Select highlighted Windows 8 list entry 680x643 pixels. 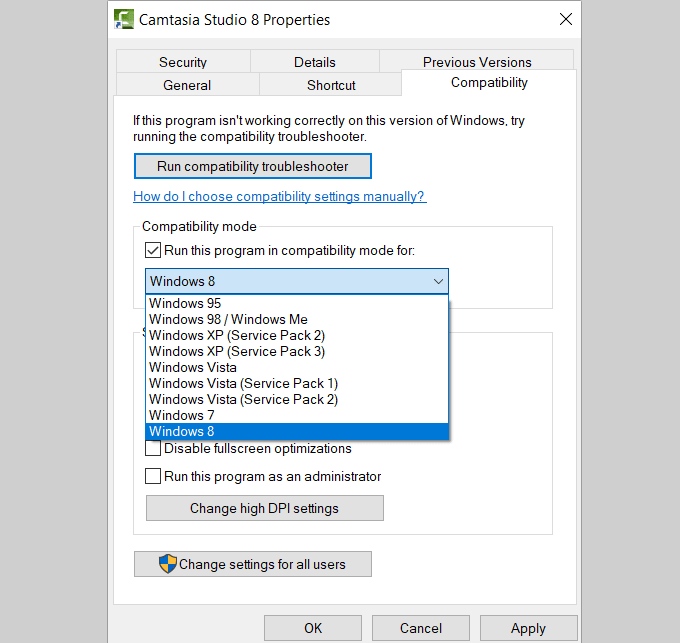point(297,431)
